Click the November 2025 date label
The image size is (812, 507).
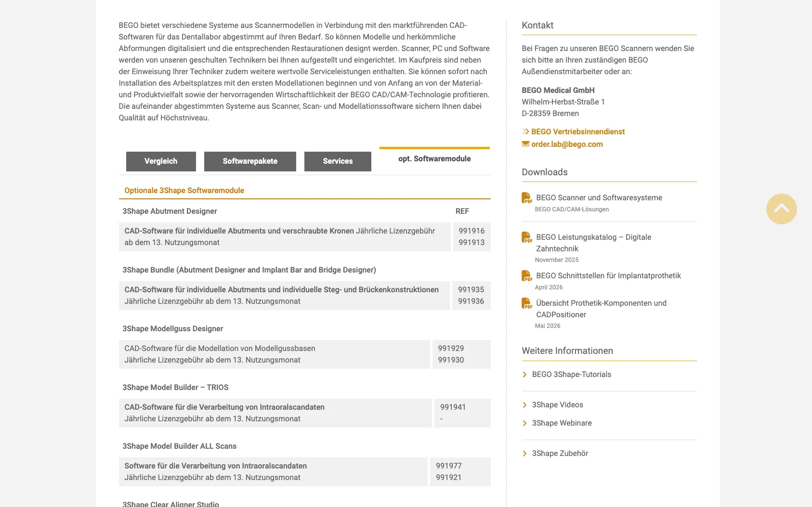pos(557,260)
